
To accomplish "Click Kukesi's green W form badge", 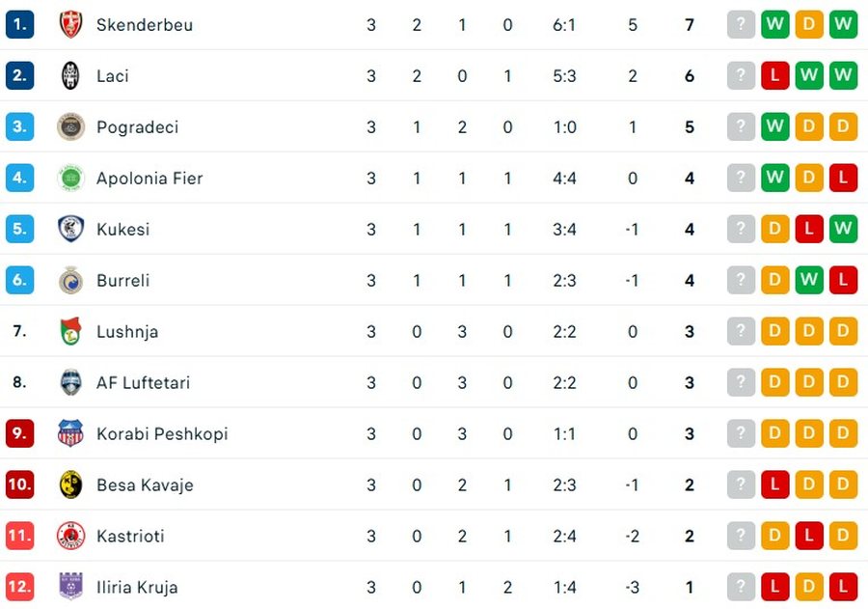I will coord(843,229).
